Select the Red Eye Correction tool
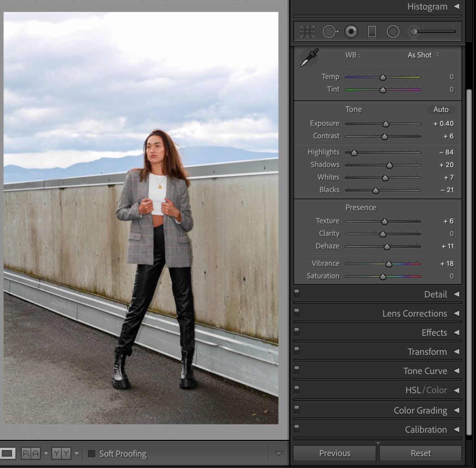 tap(350, 31)
